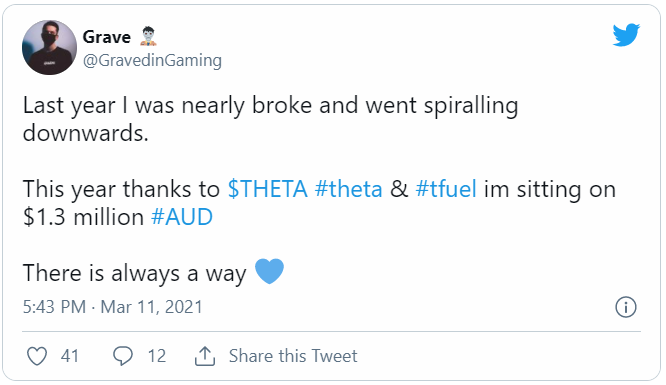Image resolution: width=666 pixels, height=385 pixels.
Task: Open the #theta hashtag link
Action: tap(349, 189)
